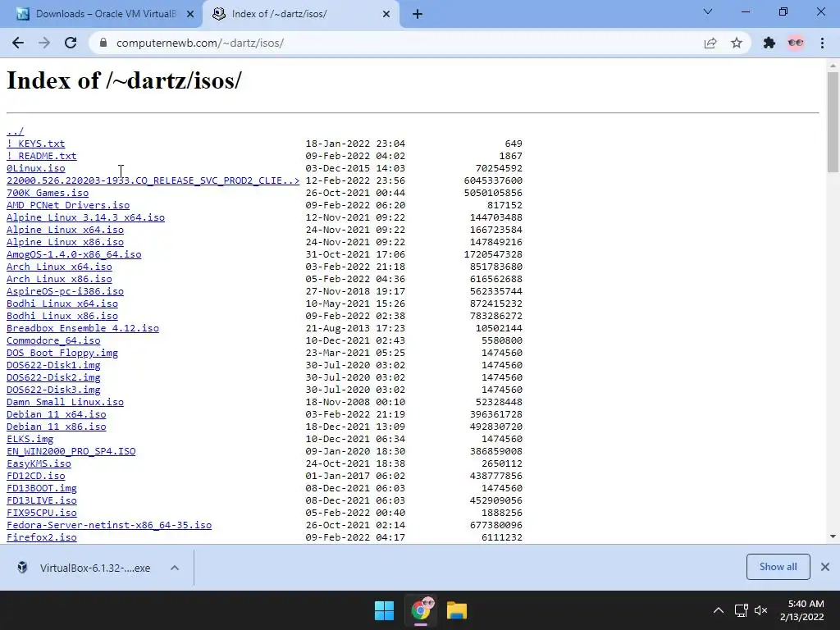Viewport: 840px width, 630px height.
Task: Download Arch_Linux_x64.iso
Action: click(x=59, y=267)
